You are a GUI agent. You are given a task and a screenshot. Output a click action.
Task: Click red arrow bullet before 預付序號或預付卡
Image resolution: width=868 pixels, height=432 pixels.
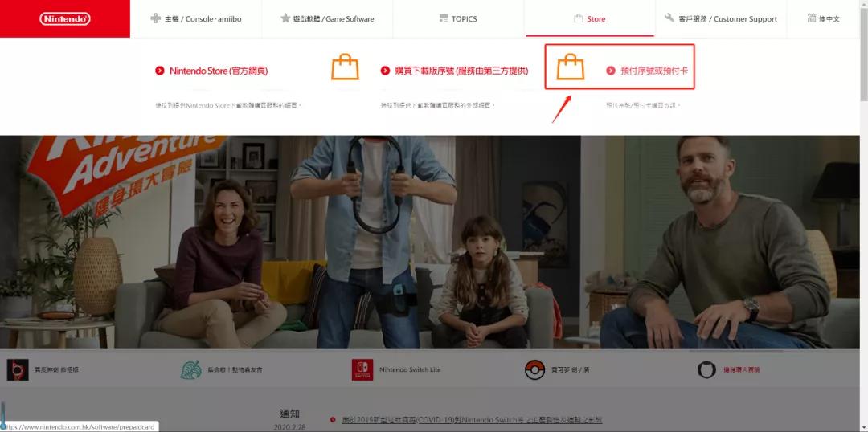611,71
